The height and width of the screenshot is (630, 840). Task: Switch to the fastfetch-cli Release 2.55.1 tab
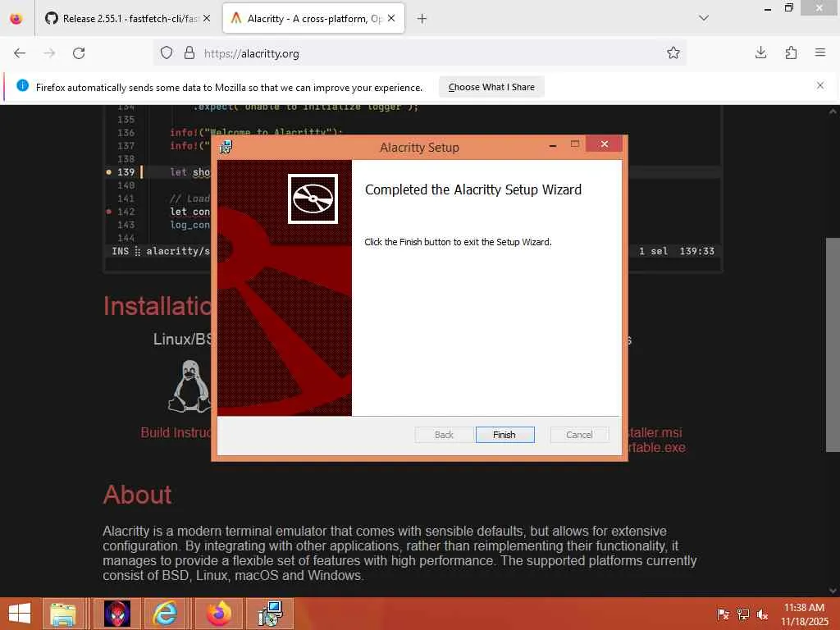(x=122, y=19)
